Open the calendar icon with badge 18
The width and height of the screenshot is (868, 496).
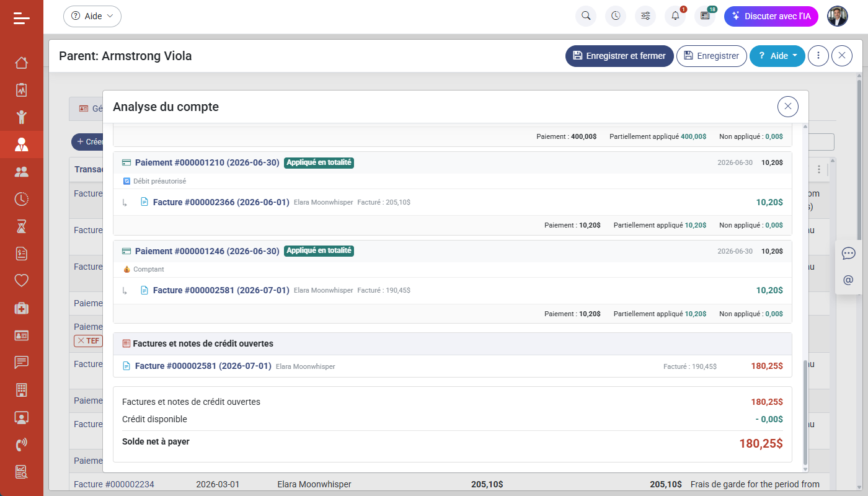click(705, 16)
